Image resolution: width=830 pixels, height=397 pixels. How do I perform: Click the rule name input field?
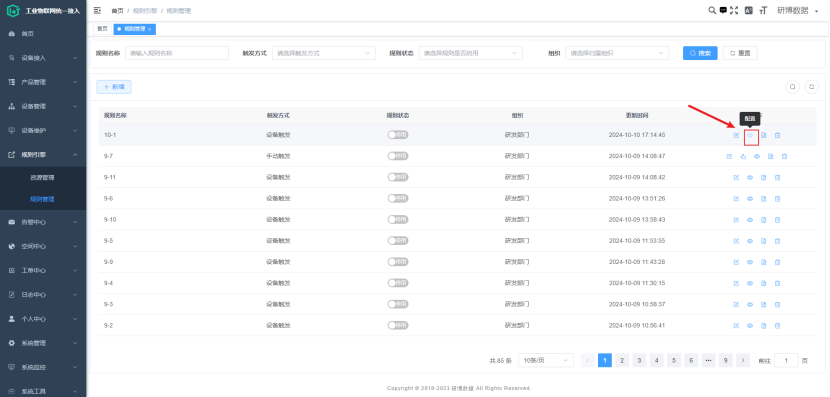[x=177, y=53]
